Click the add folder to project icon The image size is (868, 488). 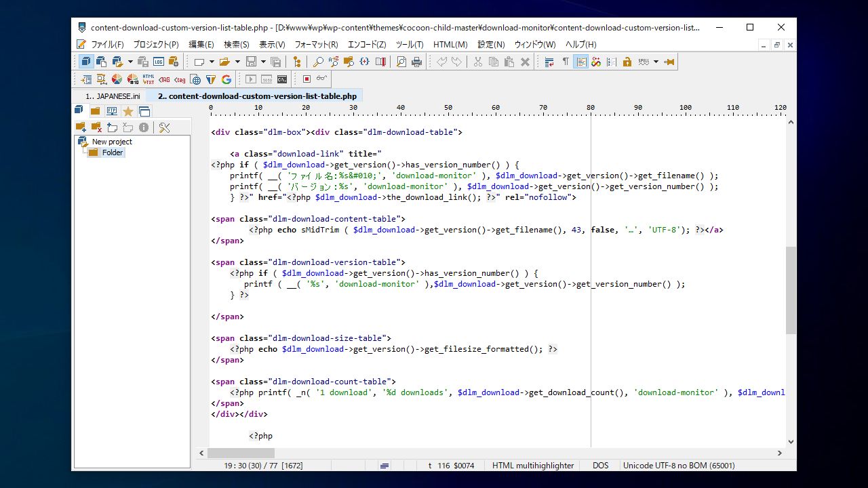pyautogui.click(x=81, y=127)
